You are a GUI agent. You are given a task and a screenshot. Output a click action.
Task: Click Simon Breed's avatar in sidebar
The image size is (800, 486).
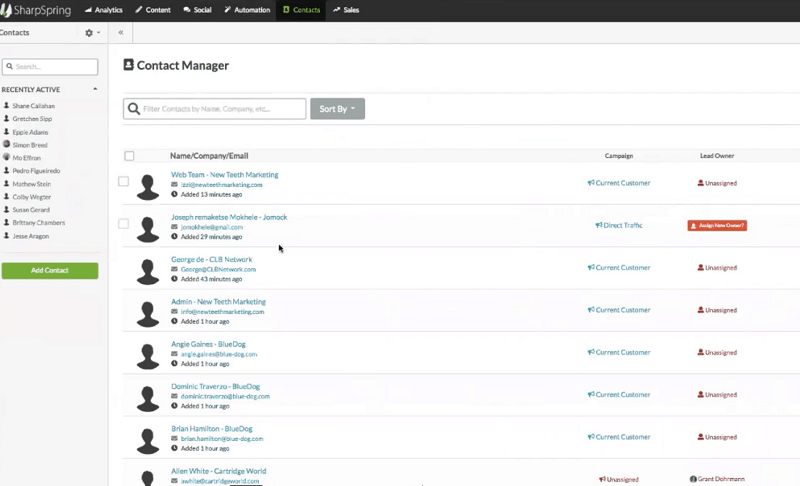7,145
